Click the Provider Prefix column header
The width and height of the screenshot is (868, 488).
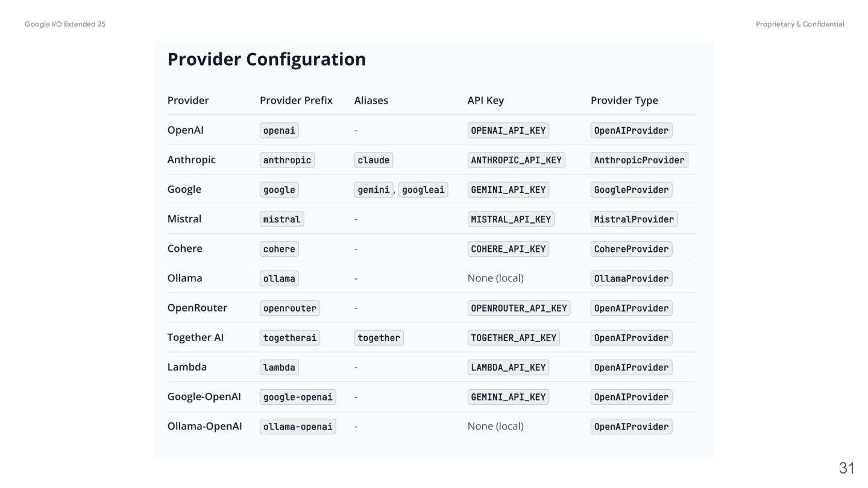pos(296,100)
